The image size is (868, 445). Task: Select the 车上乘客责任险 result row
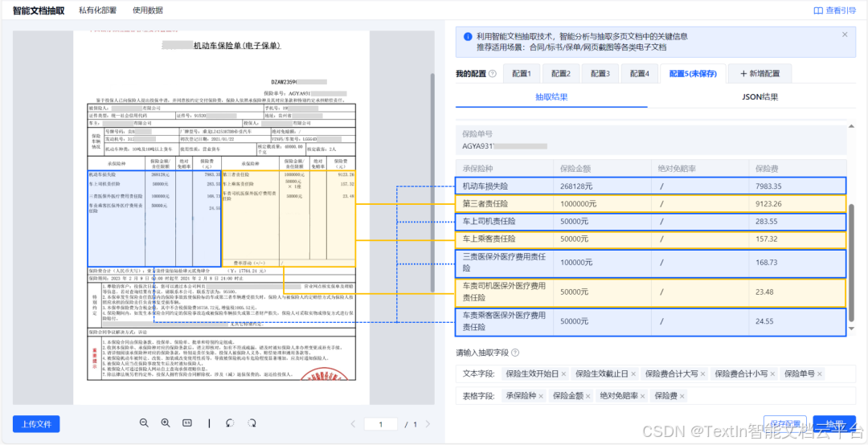[650, 239]
